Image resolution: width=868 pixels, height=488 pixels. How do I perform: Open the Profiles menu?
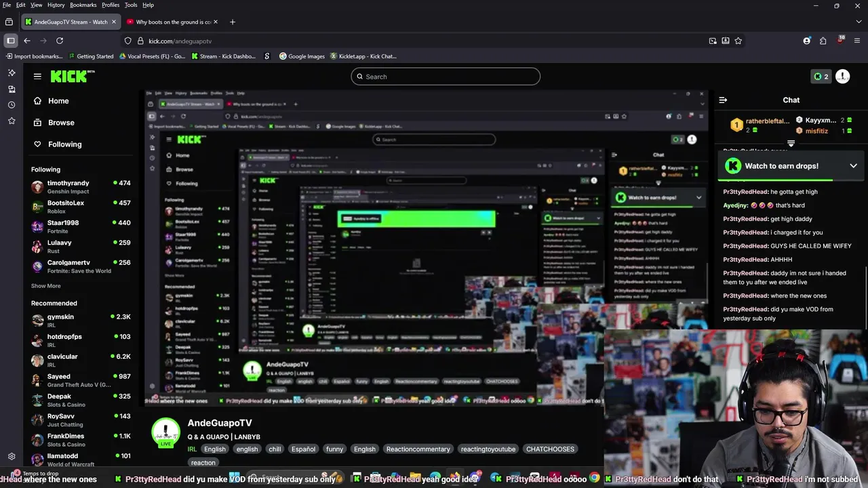(x=111, y=5)
